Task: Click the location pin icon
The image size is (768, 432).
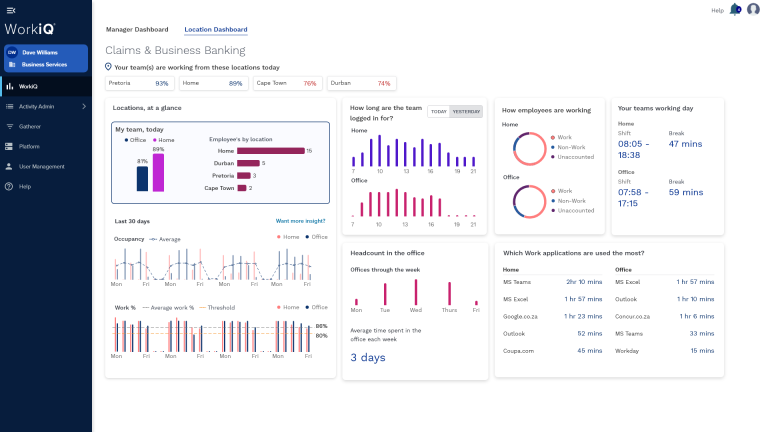Action: click(x=108, y=67)
